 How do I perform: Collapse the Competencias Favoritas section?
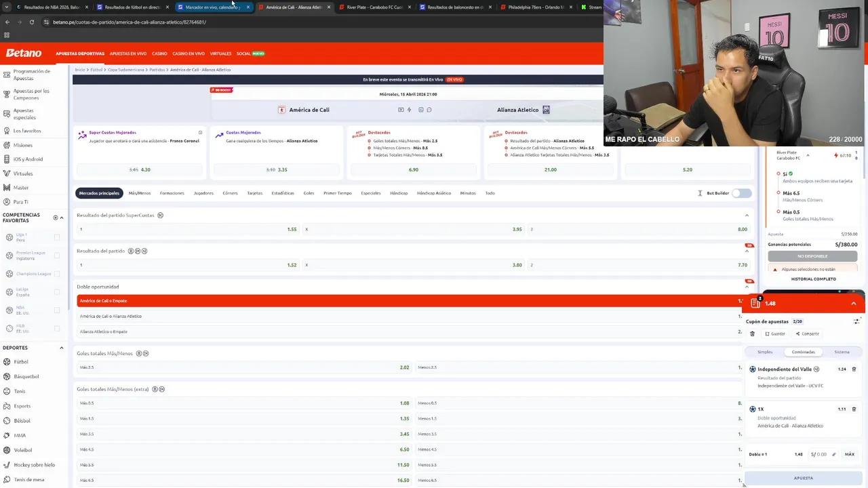(x=62, y=218)
